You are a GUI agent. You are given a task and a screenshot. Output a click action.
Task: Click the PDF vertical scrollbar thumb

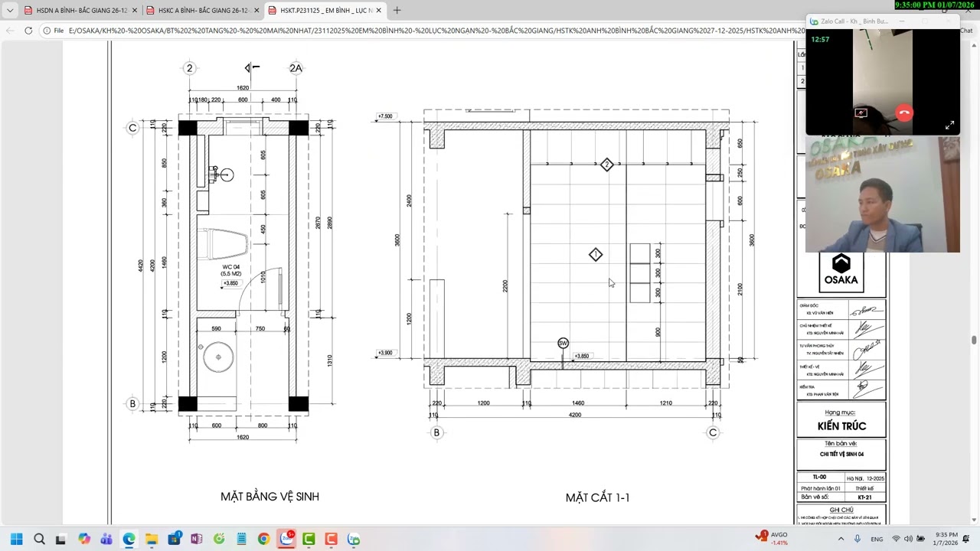coord(974,341)
